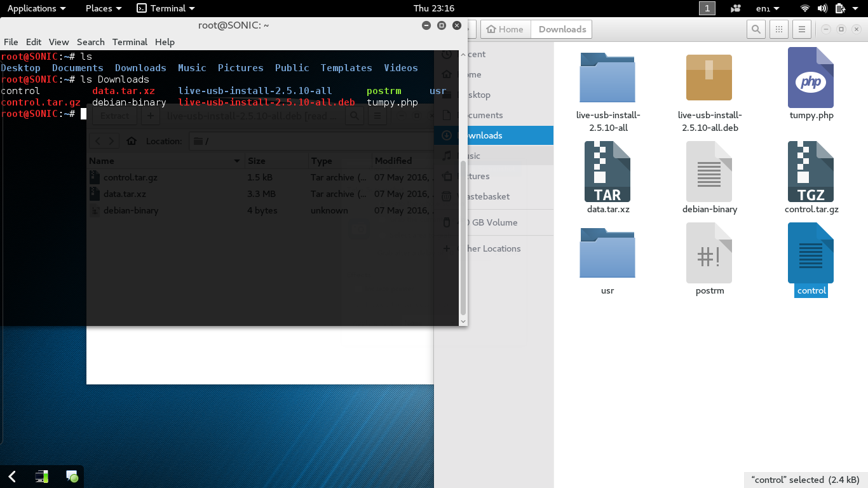Image resolution: width=868 pixels, height=488 pixels.
Task: Open the Search menu in Terminal
Action: click(x=91, y=42)
